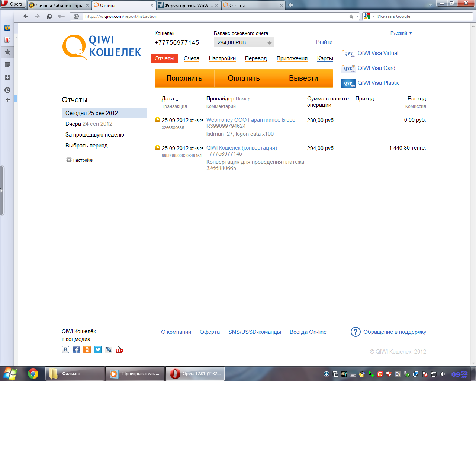
Task: Open the Карты menu item
Action: (x=325, y=58)
